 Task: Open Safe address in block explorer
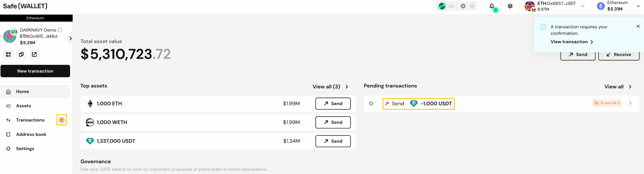pyautogui.click(x=34, y=54)
